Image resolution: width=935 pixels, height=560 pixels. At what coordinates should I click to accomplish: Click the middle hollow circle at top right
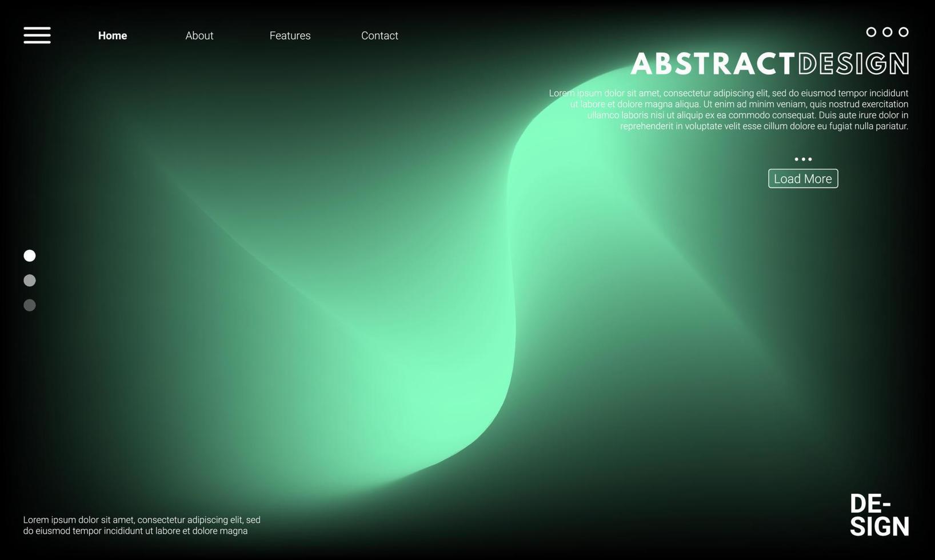tap(887, 32)
